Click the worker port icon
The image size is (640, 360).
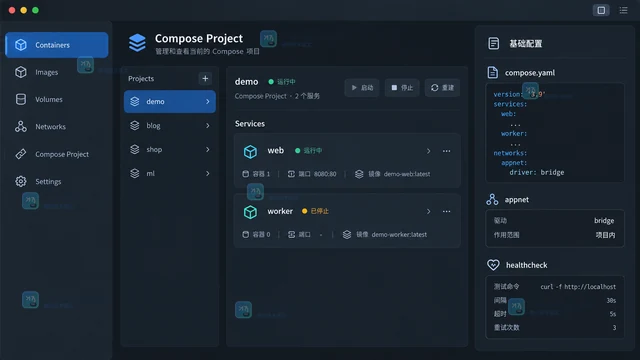(x=291, y=235)
